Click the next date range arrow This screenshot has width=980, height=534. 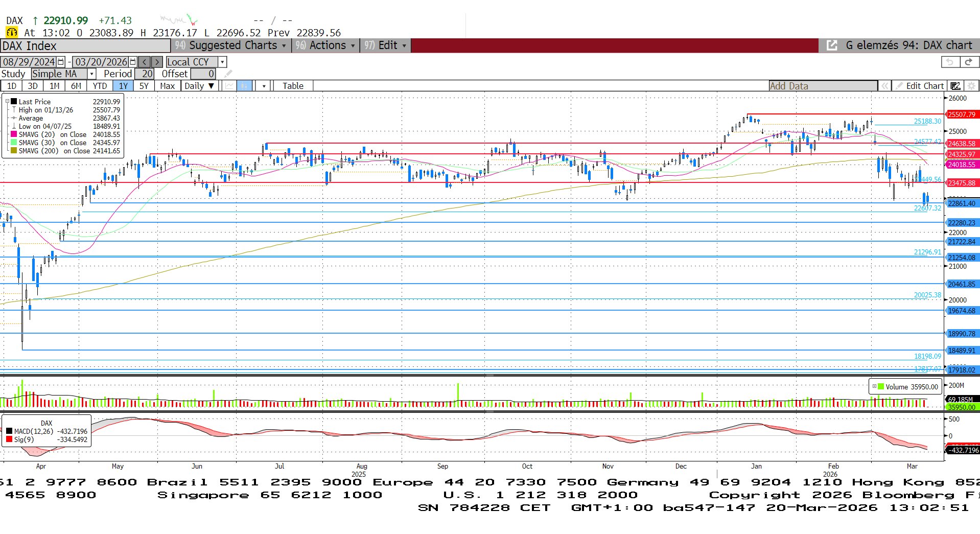coord(157,62)
